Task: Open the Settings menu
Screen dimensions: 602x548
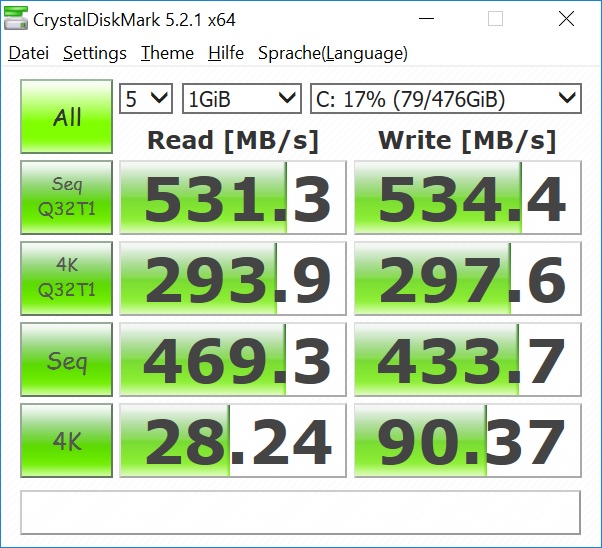Action: [x=95, y=53]
